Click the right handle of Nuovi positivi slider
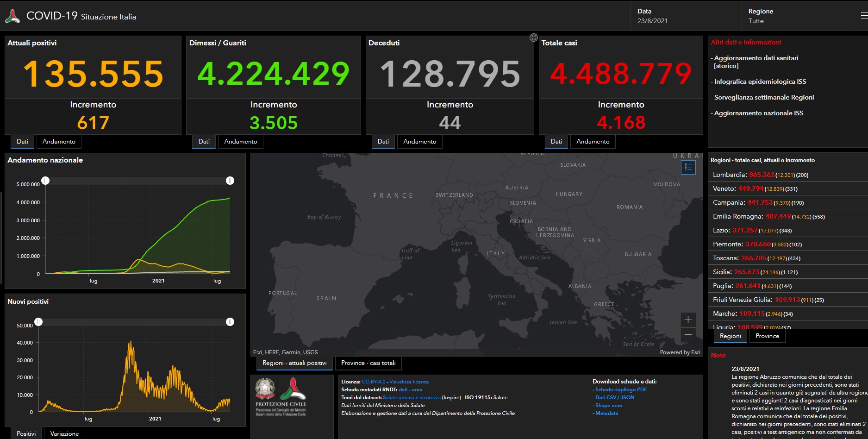 pos(230,322)
